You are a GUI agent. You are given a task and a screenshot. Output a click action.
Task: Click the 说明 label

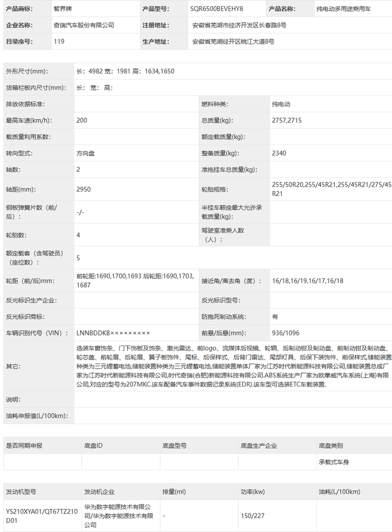pyautogui.click(x=13, y=399)
